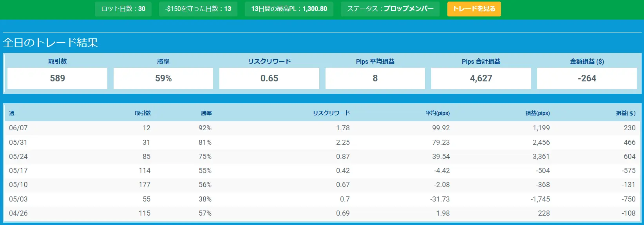The image size is (644, 225).
Task: Click the 2,456 pips profit cell
Action: pyautogui.click(x=541, y=142)
